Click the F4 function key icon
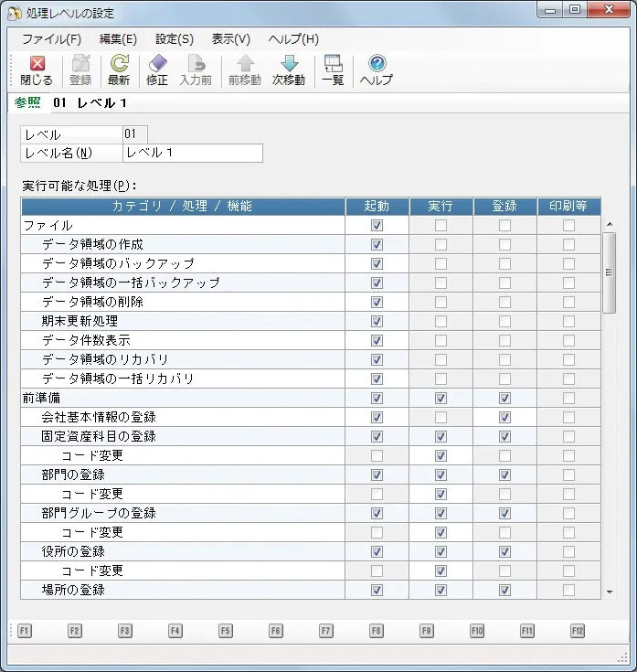The image size is (637, 672). tap(175, 631)
